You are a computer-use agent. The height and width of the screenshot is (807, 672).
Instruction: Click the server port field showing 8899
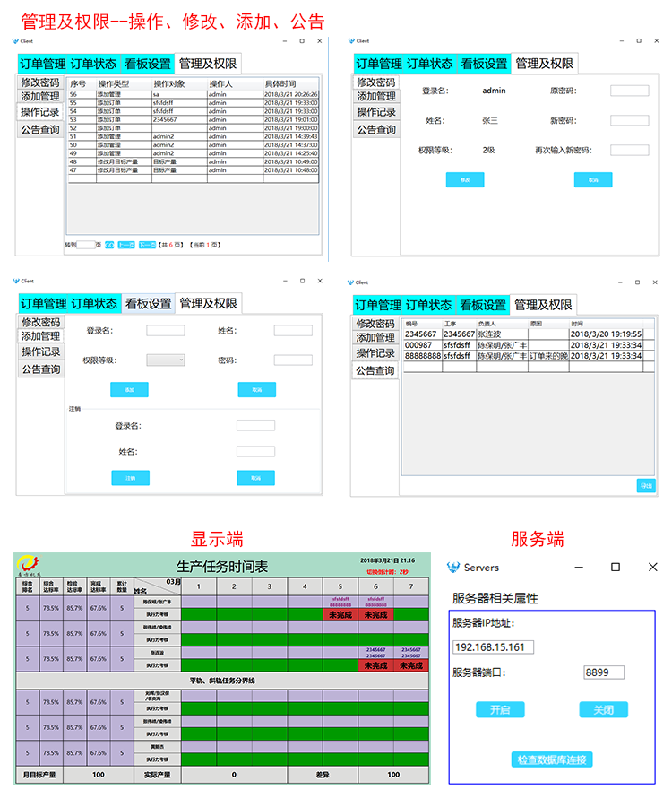(603, 672)
